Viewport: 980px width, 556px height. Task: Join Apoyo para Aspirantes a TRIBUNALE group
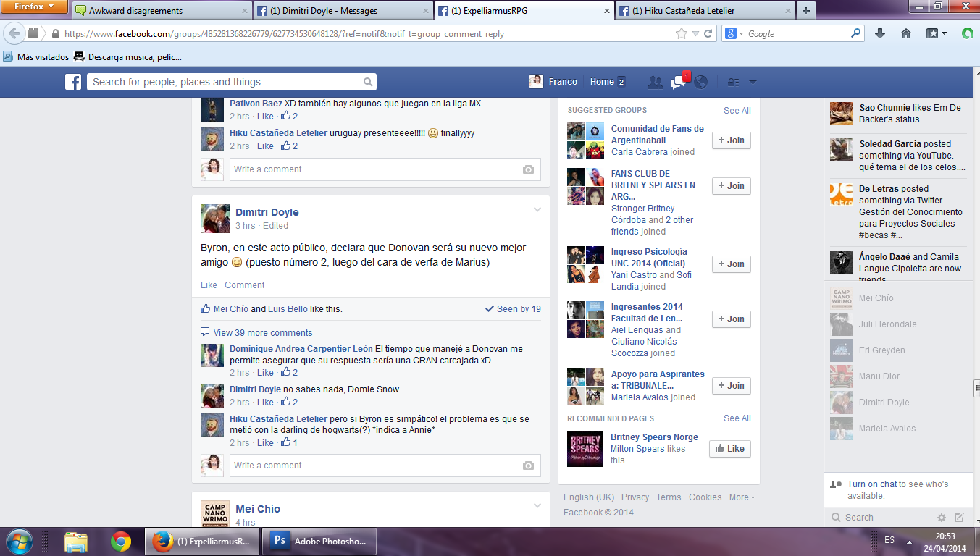[x=731, y=386]
